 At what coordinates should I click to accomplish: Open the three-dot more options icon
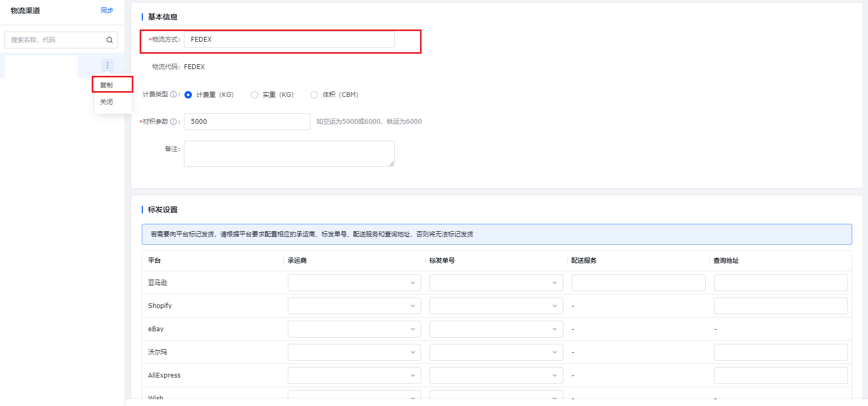(108, 65)
